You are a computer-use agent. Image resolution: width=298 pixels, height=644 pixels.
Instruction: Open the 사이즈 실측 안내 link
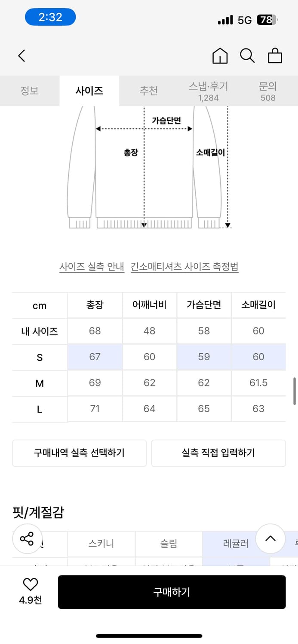92,266
